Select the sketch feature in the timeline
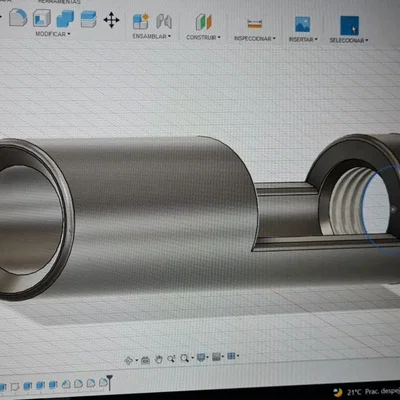The height and width of the screenshot is (400, 400). tap(15, 387)
